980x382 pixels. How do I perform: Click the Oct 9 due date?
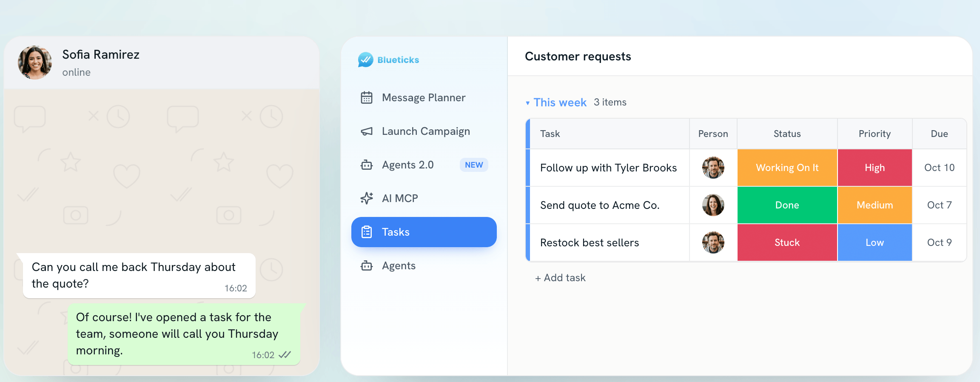[x=939, y=242]
